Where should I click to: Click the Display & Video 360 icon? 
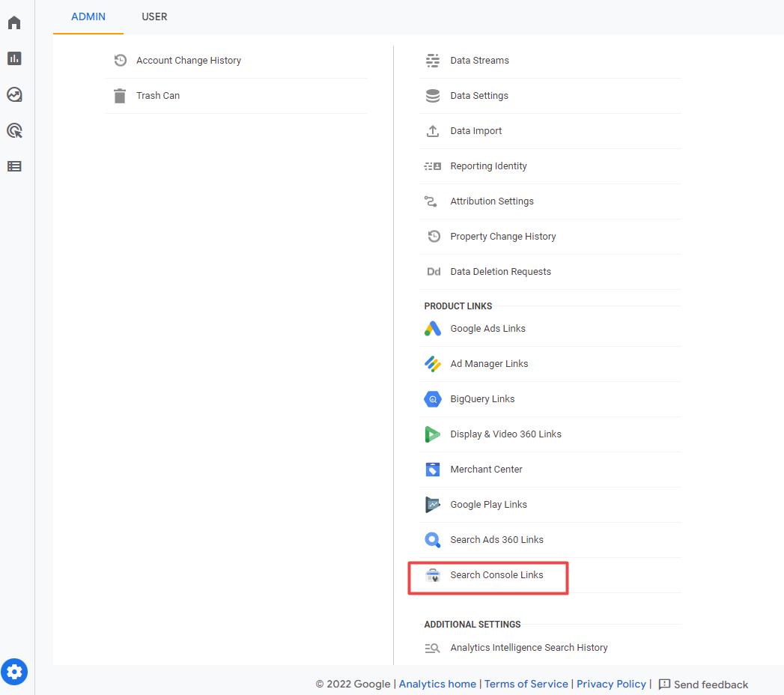(x=433, y=434)
